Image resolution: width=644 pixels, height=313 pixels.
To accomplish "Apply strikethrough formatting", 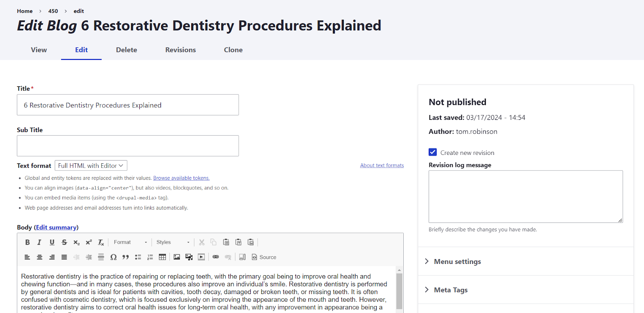I will click(64, 242).
